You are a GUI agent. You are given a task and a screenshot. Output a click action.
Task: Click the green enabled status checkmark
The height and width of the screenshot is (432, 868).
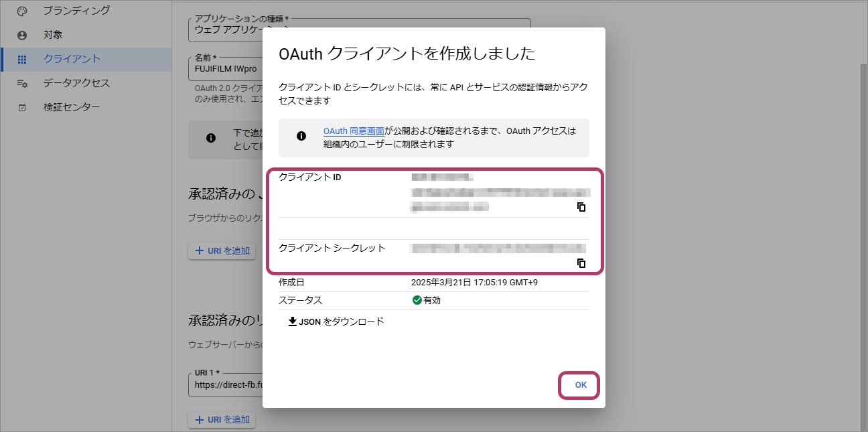(x=417, y=300)
